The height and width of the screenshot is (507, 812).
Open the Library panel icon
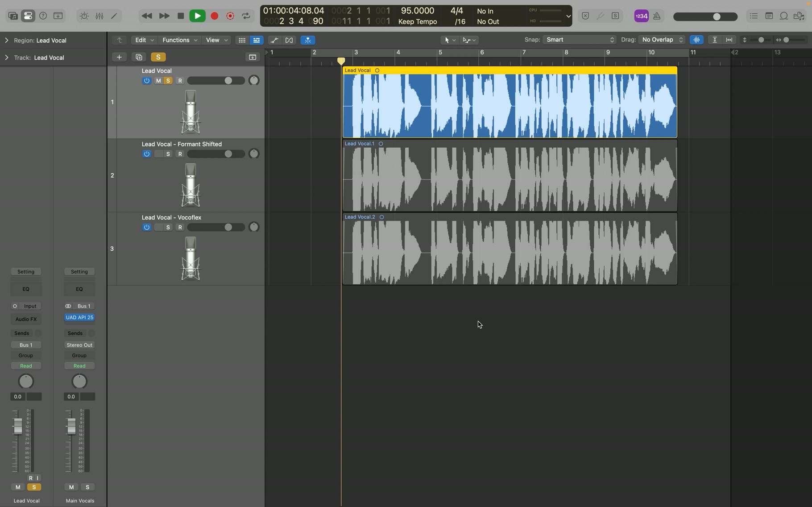tap(13, 16)
